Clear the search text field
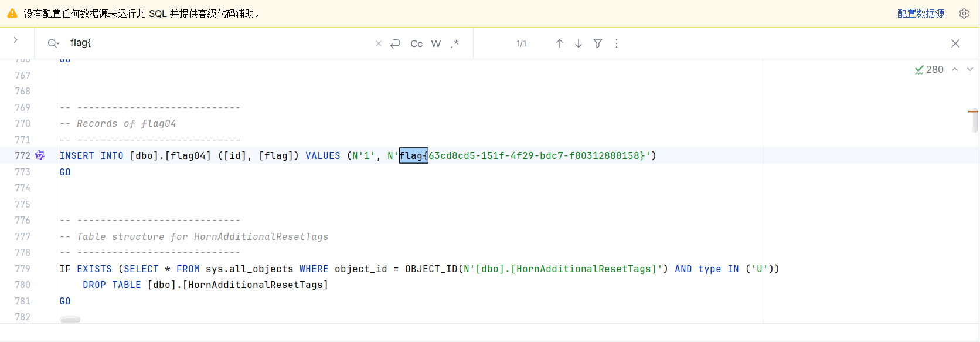980x342 pixels. 378,43
